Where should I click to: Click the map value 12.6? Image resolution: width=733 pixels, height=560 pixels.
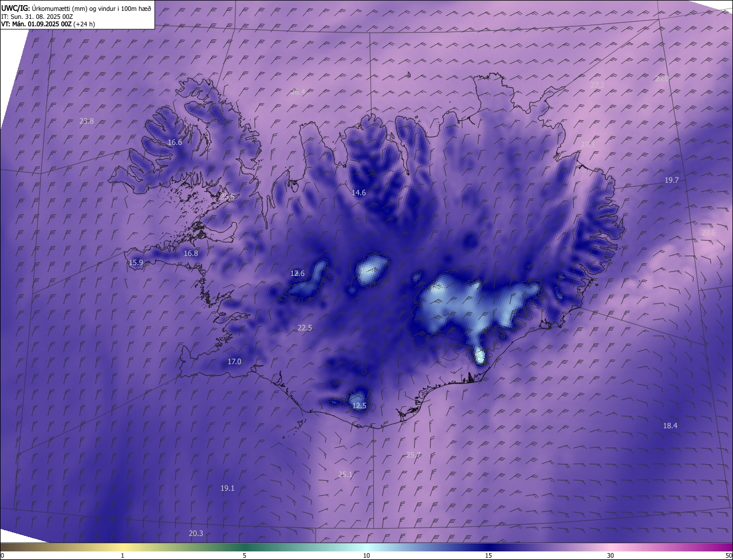click(x=297, y=273)
